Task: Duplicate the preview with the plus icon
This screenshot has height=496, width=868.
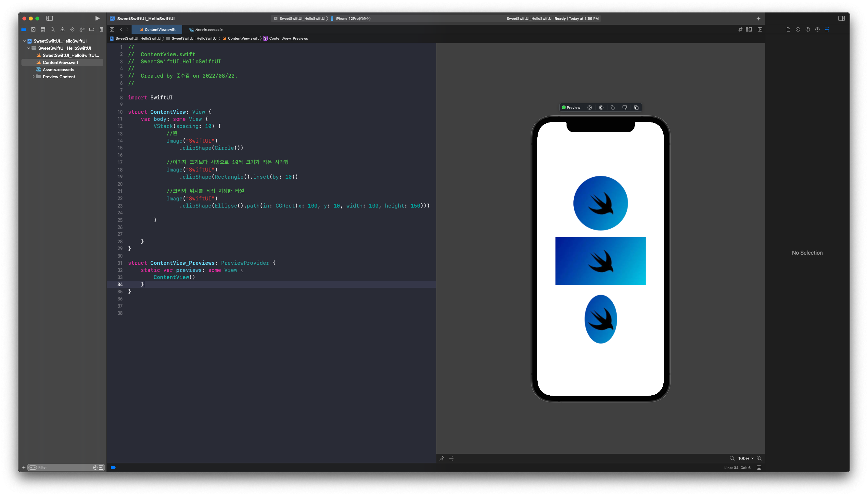Action: point(636,108)
